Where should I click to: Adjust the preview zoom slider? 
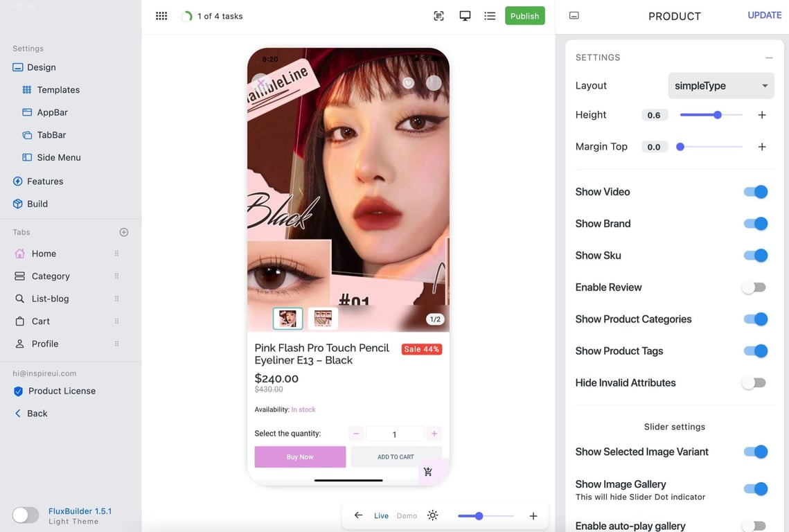(486, 516)
